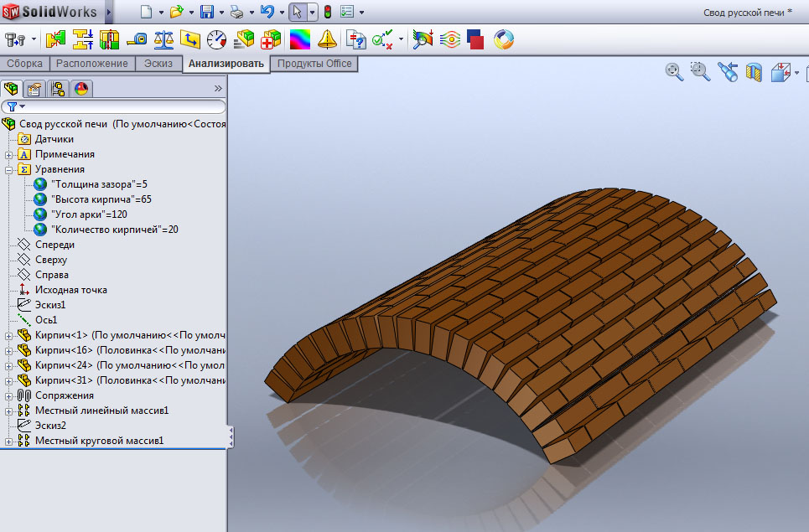This screenshot has height=532, width=809.
Task: Expand the Примечания folder
Action: (x=9, y=154)
